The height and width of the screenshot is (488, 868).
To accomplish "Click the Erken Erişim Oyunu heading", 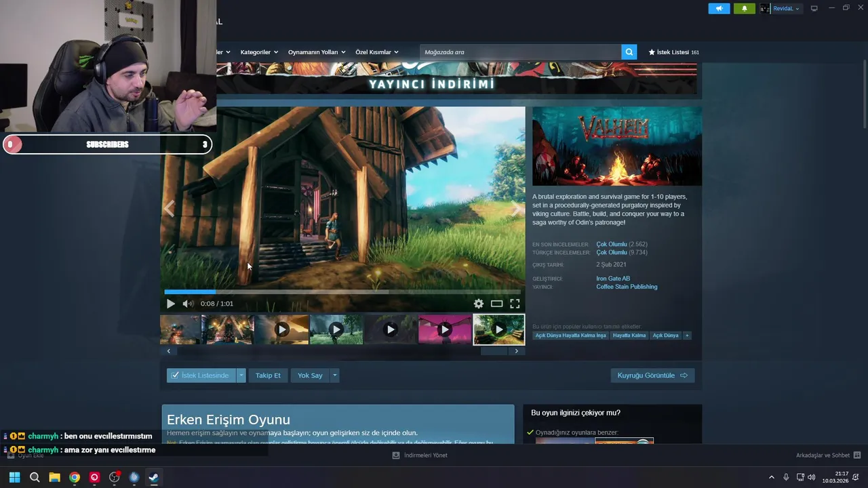I will point(229,420).
